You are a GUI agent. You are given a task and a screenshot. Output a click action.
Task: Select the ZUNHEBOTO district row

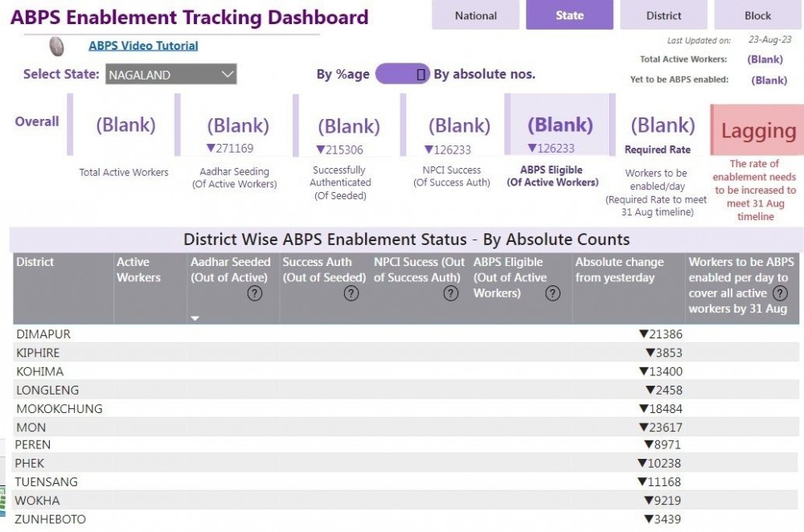[405, 518]
